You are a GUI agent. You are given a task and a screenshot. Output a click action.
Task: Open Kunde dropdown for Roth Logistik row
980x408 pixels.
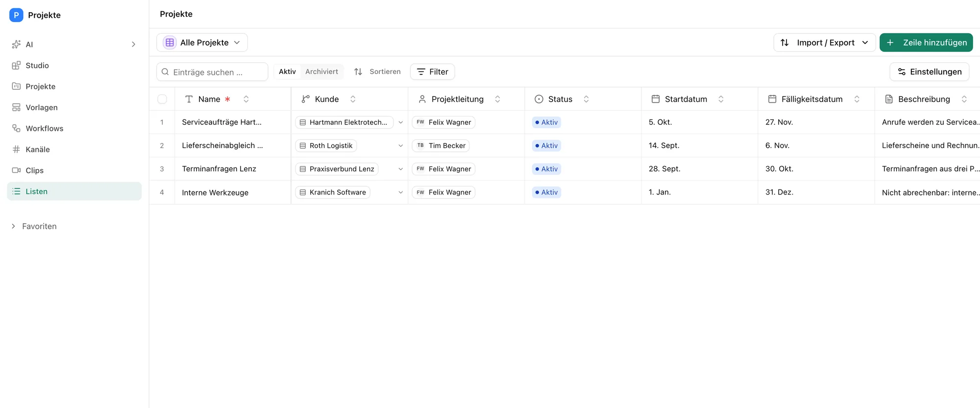pos(400,145)
